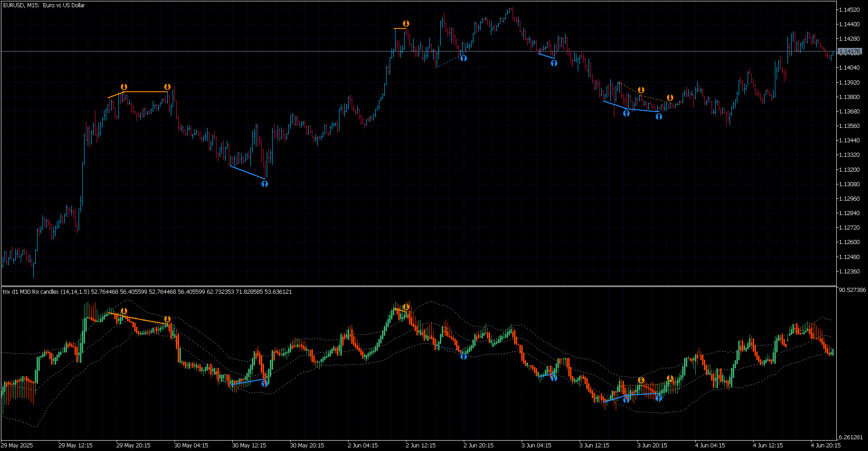Select the '29 May 12:15' time label

tap(75, 446)
